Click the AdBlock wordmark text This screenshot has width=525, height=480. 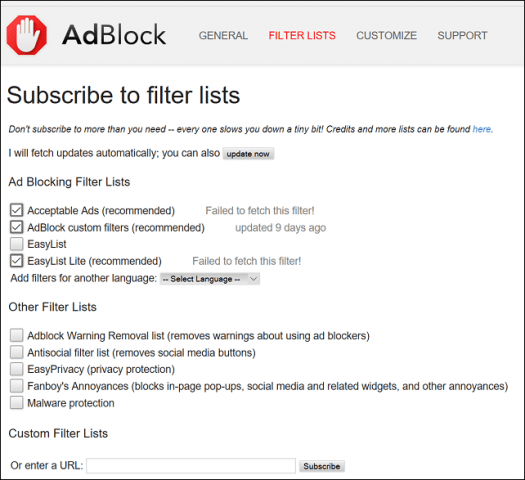coord(114,35)
